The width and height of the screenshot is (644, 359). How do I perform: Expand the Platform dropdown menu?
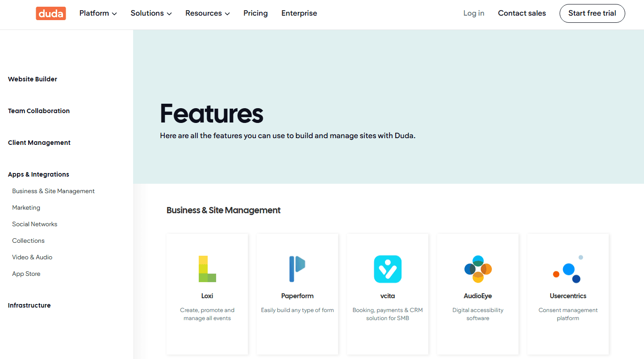98,13
